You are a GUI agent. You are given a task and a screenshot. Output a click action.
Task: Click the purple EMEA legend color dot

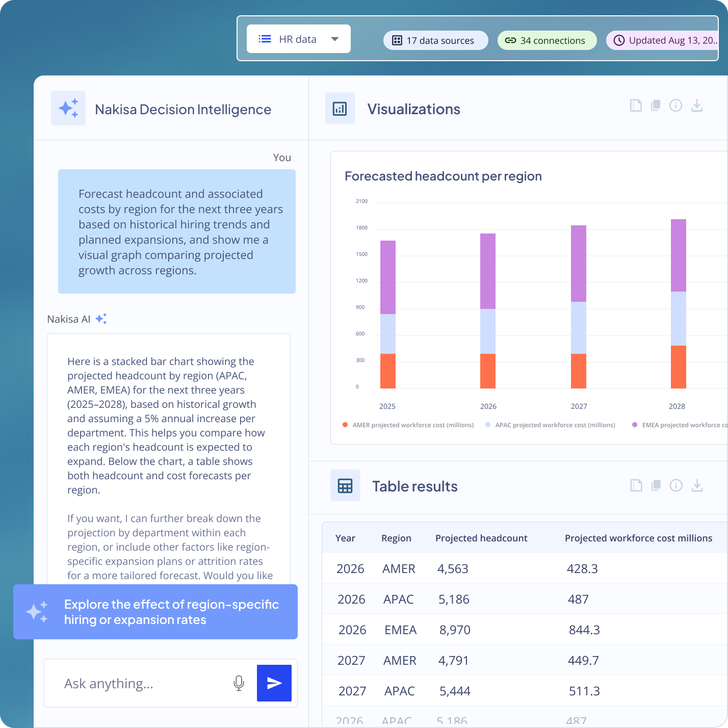point(635,424)
